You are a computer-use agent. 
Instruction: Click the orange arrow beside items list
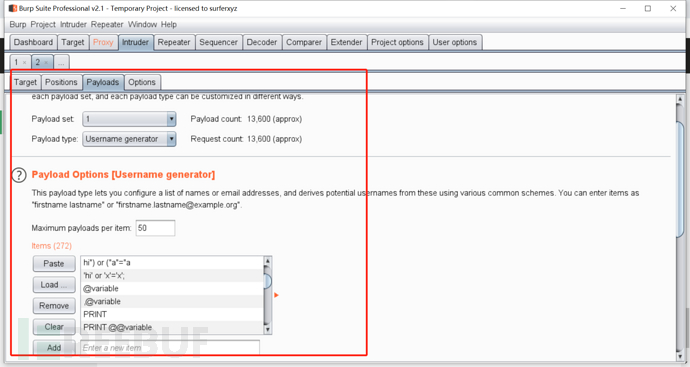[x=276, y=295]
